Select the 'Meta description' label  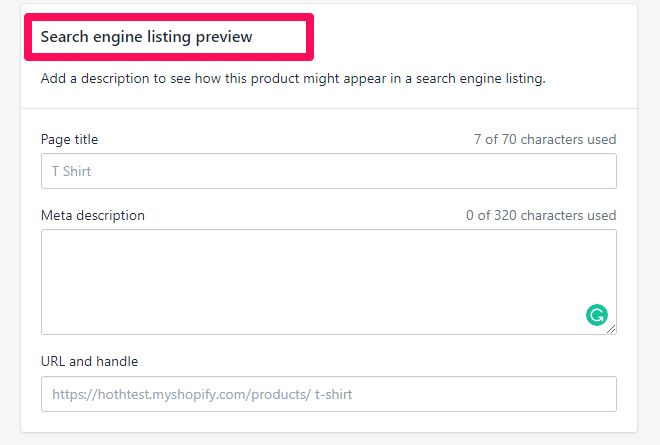click(93, 216)
